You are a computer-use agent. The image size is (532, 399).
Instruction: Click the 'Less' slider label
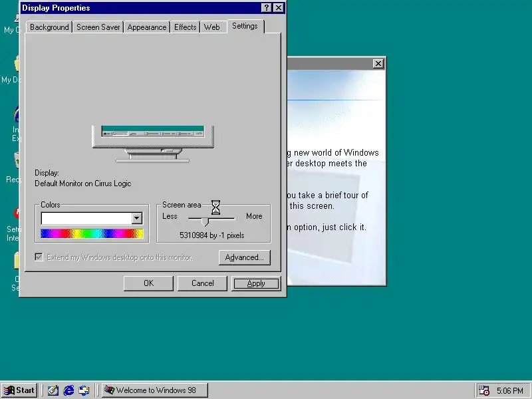click(x=170, y=216)
